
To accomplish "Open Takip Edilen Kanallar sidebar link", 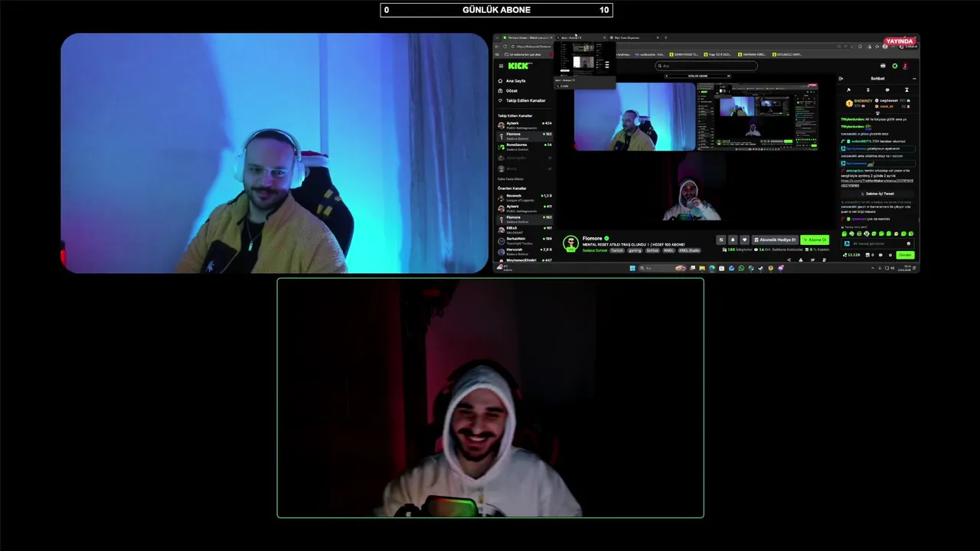I will tap(521, 100).
